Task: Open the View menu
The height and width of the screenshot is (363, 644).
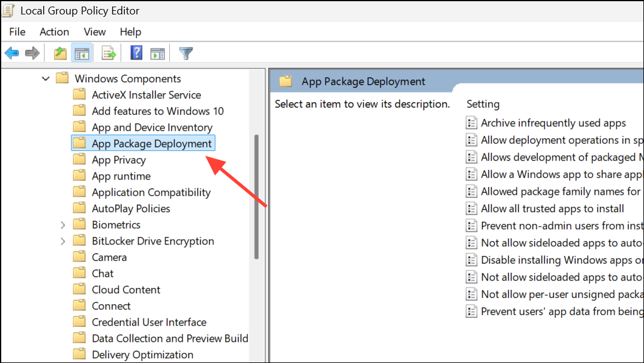Action: 94,32
